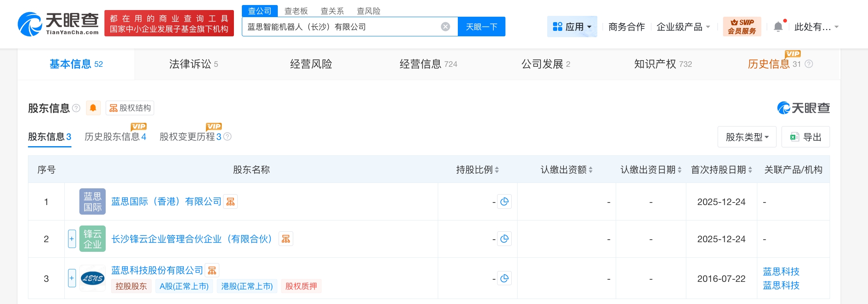
Task: Open the 应用 dropdown menu
Action: [572, 27]
